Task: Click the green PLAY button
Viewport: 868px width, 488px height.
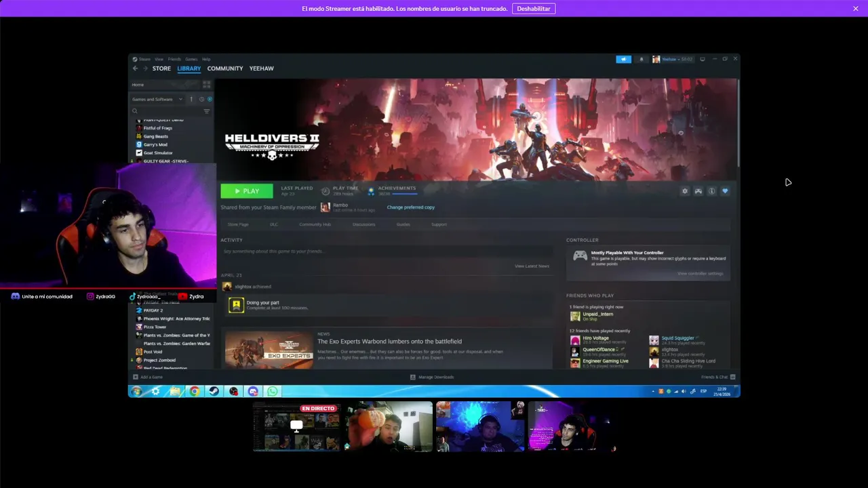Action: point(247,191)
